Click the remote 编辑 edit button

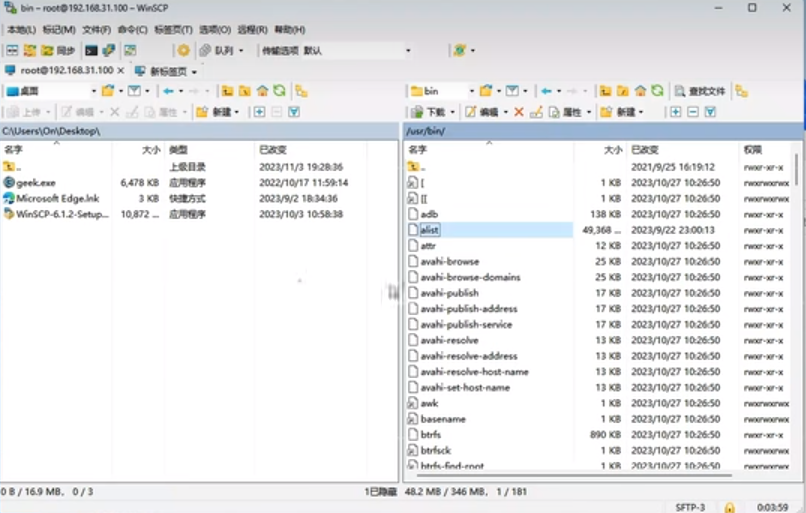coord(482,112)
